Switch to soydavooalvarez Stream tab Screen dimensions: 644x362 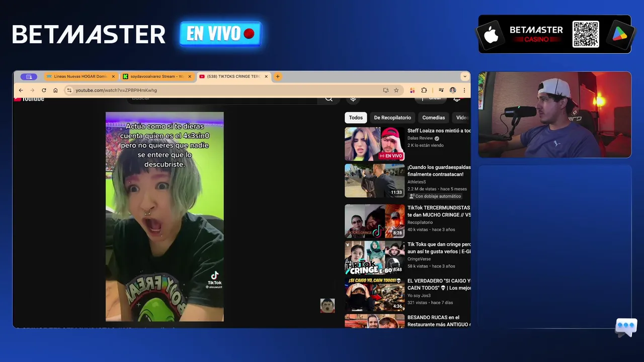pyautogui.click(x=157, y=76)
